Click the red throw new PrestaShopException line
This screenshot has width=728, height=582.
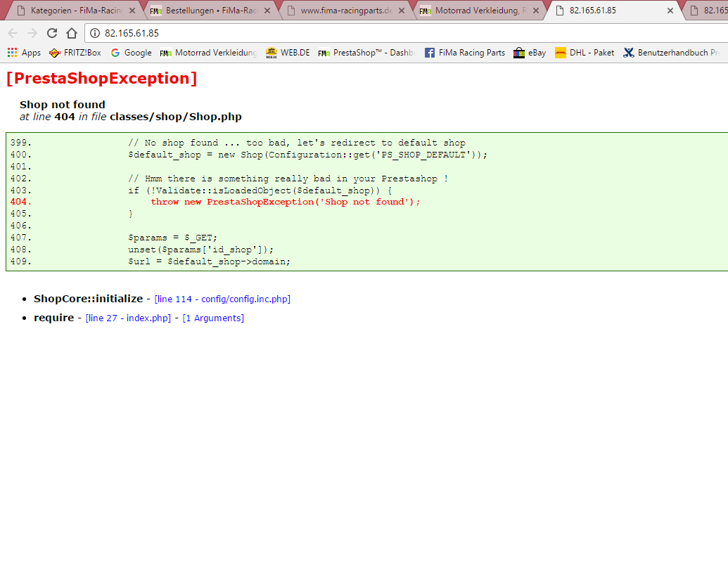pos(285,202)
